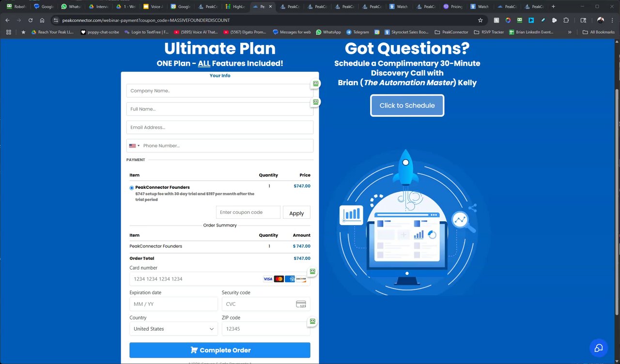Open the tab search icon in the toolbar

pos(583,20)
